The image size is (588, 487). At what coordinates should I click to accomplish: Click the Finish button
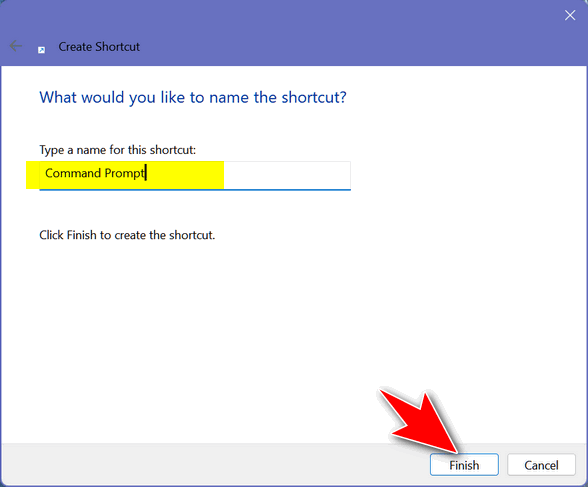(x=464, y=465)
